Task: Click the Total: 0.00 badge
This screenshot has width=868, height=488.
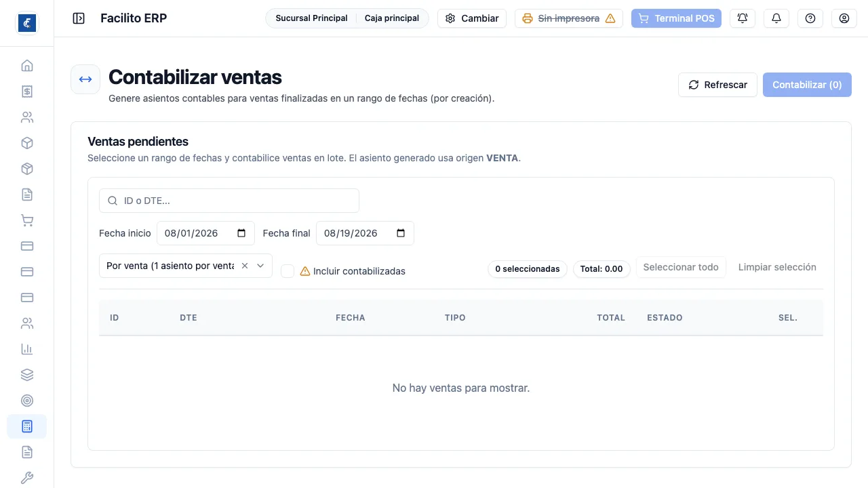Action: pos(602,269)
